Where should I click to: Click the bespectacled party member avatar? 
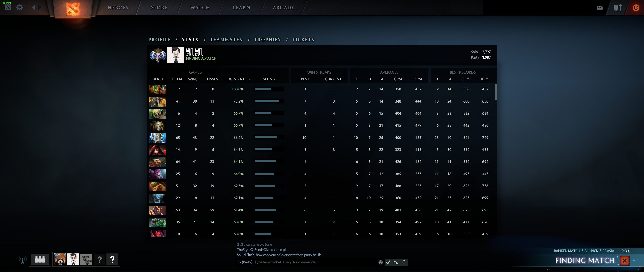click(x=73, y=259)
